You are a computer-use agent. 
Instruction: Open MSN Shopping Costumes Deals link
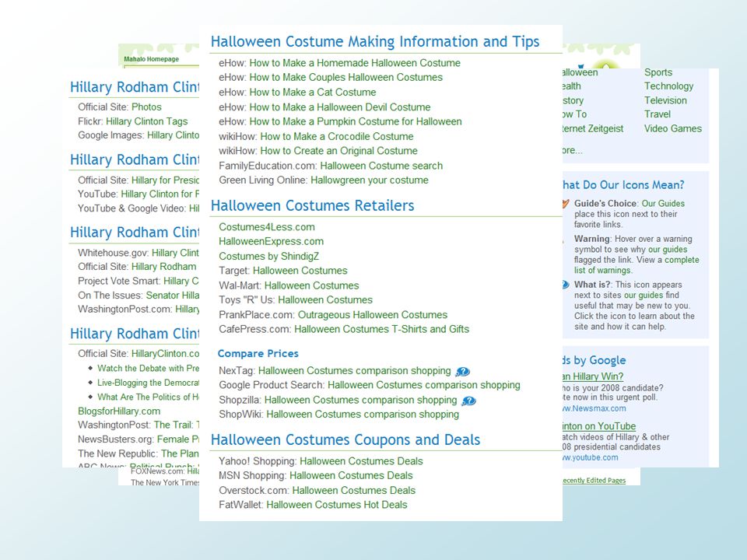click(x=351, y=475)
